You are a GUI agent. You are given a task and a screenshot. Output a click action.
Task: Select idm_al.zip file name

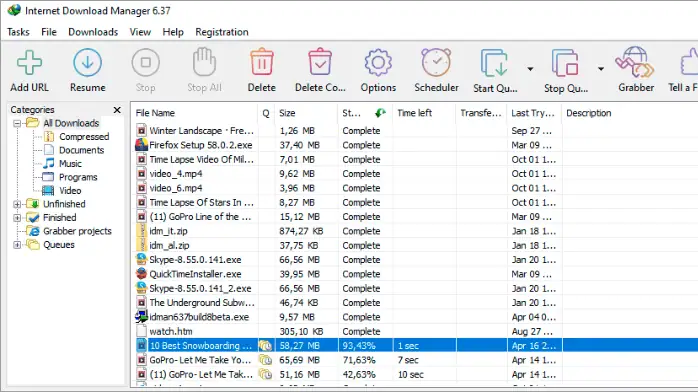tap(169, 245)
